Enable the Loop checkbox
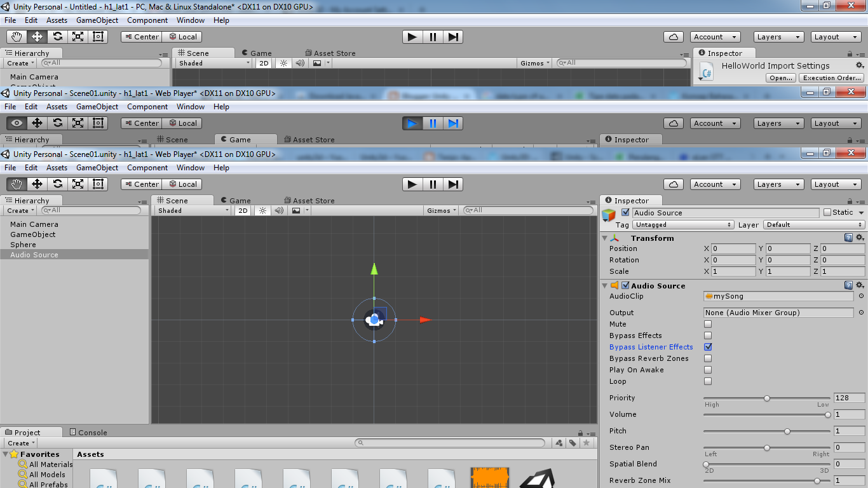The width and height of the screenshot is (868, 488). pyautogui.click(x=708, y=381)
